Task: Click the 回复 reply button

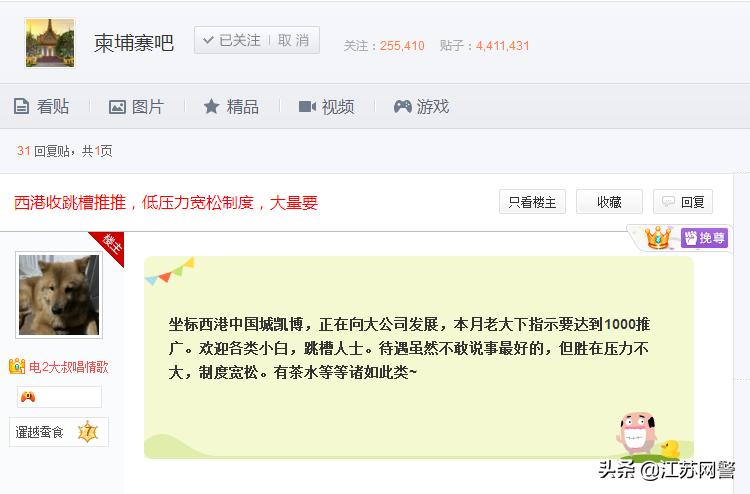Action: (683, 202)
